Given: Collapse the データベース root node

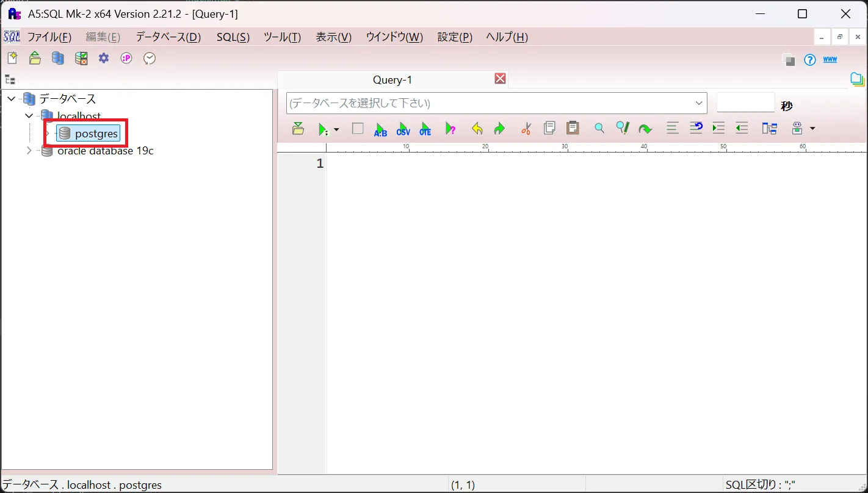Looking at the screenshot, I should (12, 99).
